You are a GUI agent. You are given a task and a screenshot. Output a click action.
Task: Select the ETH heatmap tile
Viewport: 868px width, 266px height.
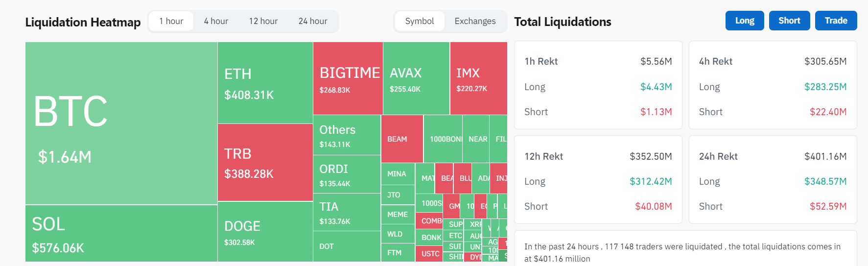265,83
